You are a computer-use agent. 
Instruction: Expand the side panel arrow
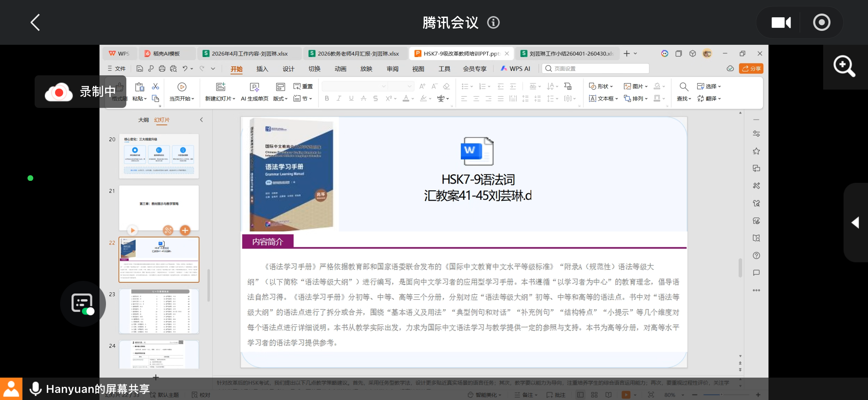pyautogui.click(x=855, y=223)
